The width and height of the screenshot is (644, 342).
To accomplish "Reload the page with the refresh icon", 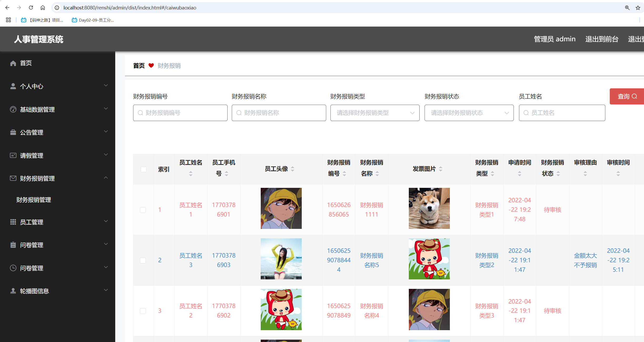I will (x=31, y=8).
